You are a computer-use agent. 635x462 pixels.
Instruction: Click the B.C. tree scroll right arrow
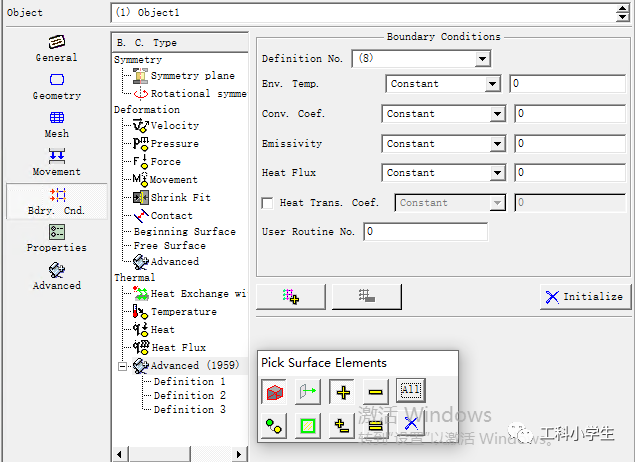[x=239, y=454]
